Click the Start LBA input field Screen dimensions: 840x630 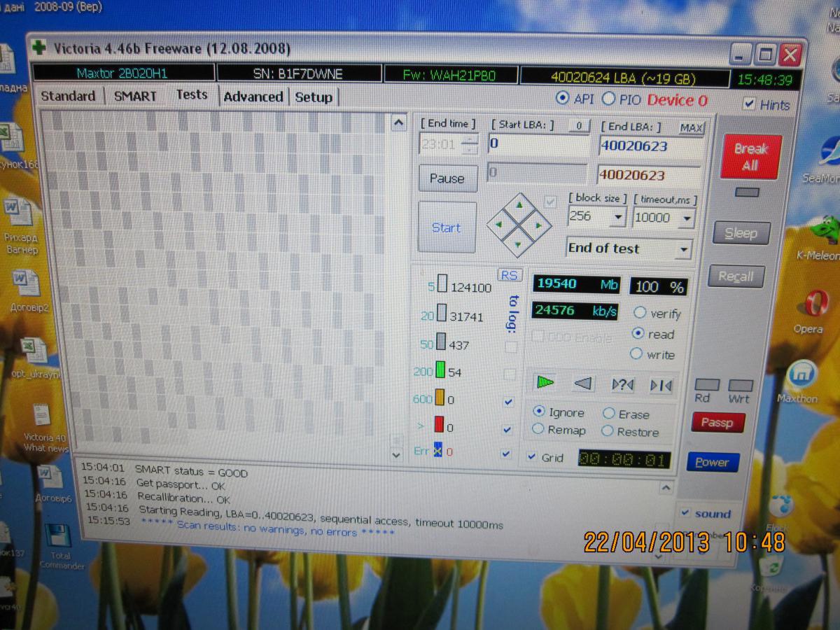coord(538,144)
